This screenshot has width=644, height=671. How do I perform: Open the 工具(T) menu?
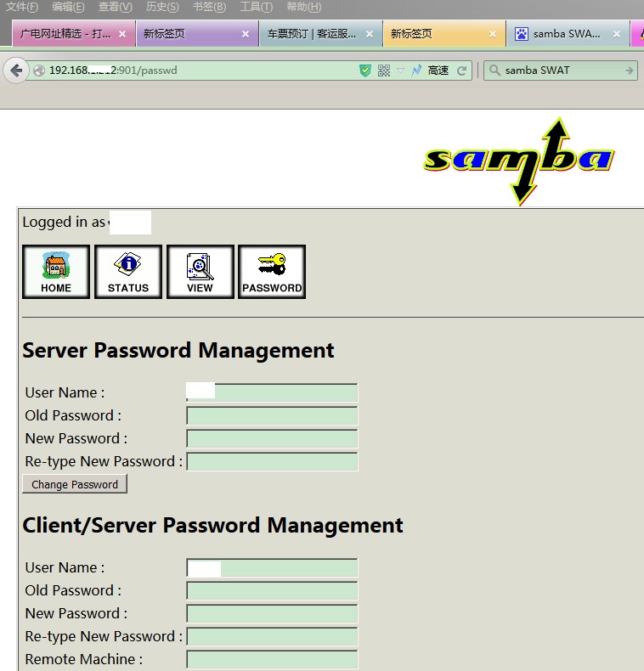(x=256, y=7)
